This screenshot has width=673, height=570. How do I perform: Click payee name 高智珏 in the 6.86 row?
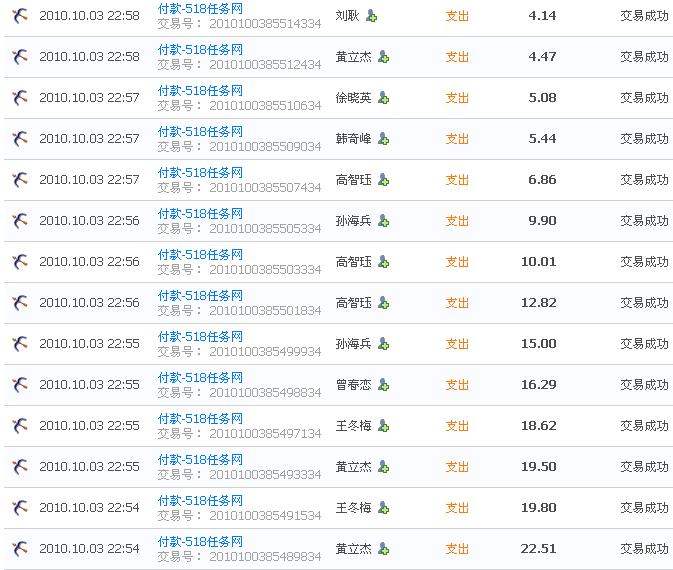coord(353,180)
